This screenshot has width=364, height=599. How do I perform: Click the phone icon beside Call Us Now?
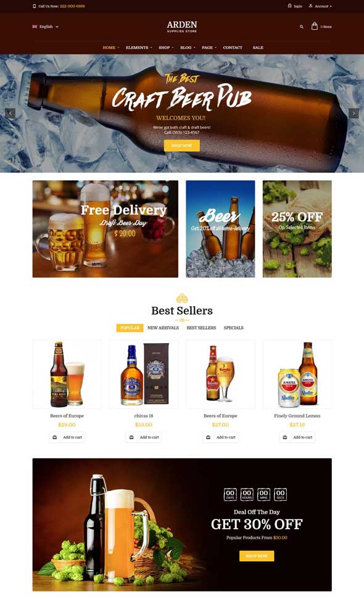pyautogui.click(x=35, y=6)
